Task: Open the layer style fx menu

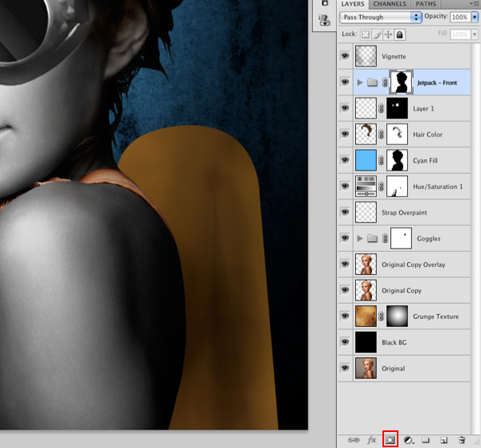Action: [371, 440]
